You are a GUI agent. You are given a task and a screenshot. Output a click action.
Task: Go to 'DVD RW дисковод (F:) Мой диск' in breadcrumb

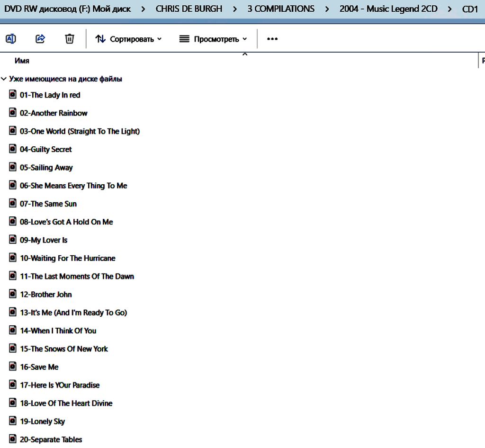pyautogui.click(x=67, y=9)
